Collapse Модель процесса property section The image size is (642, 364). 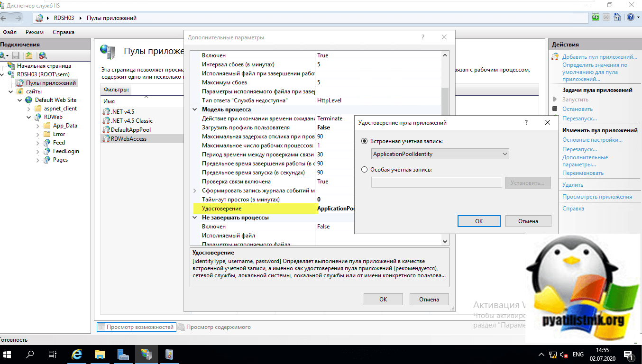click(x=195, y=109)
